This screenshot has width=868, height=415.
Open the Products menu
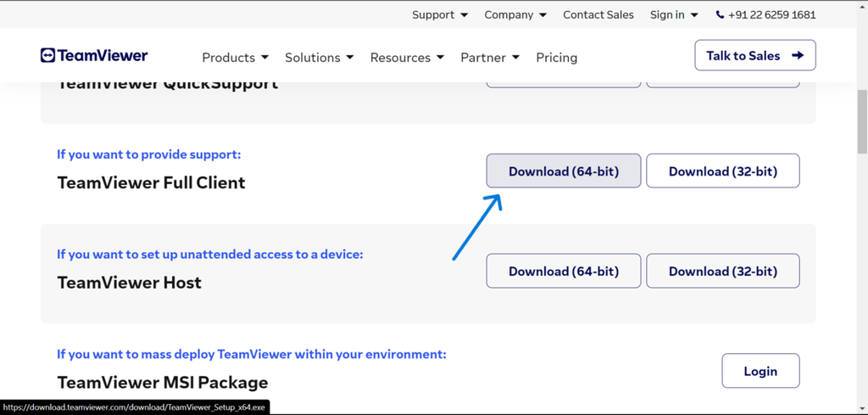coord(235,58)
